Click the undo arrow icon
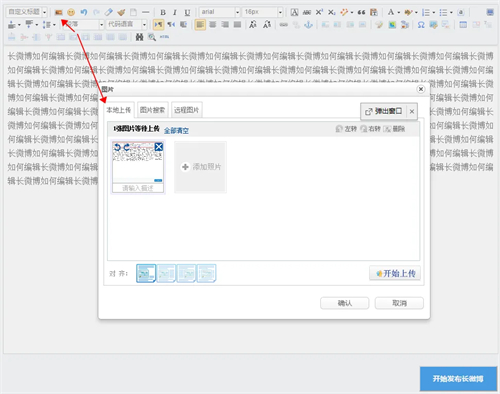Viewport: 500px width, 394px height. 84,12
